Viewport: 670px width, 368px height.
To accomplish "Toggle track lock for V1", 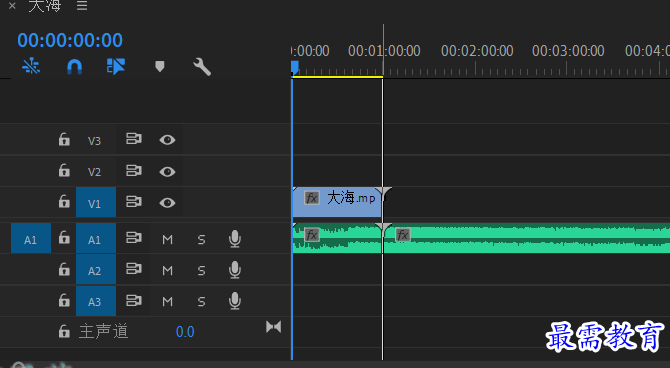I will click(64, 201).
